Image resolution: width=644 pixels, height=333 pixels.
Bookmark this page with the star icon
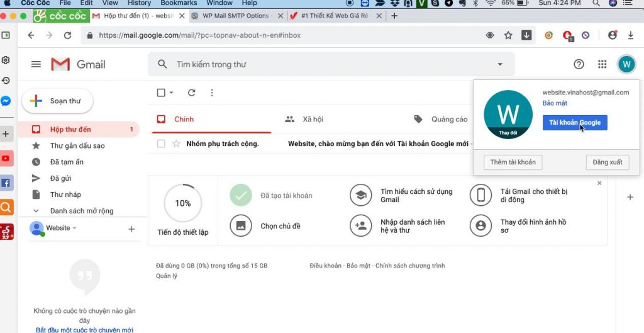(508, 35)
